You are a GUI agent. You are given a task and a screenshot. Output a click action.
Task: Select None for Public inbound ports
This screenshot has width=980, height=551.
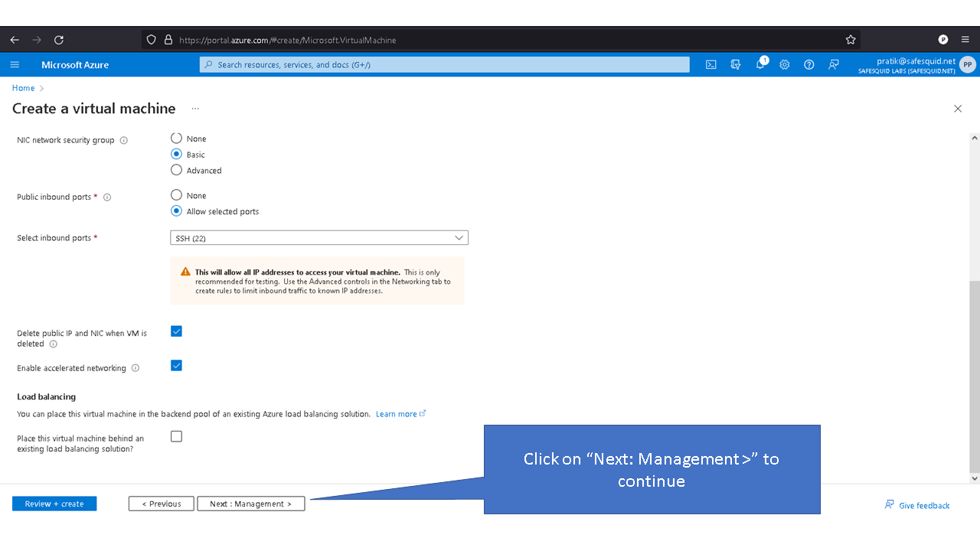coord(176,195)
